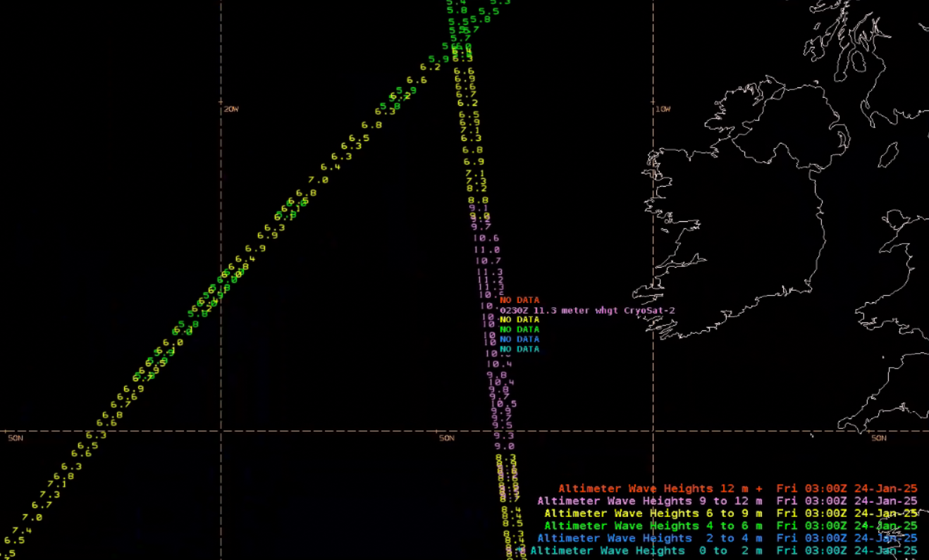Click the '10W' longitude label
Screen dimensions: 929x560
(x=663, y=109)
